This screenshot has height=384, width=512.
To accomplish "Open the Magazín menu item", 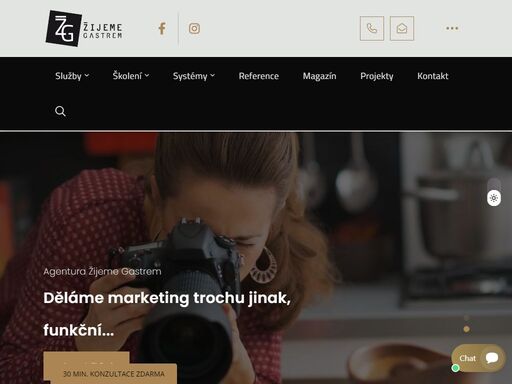I will (x=319, y=76).
